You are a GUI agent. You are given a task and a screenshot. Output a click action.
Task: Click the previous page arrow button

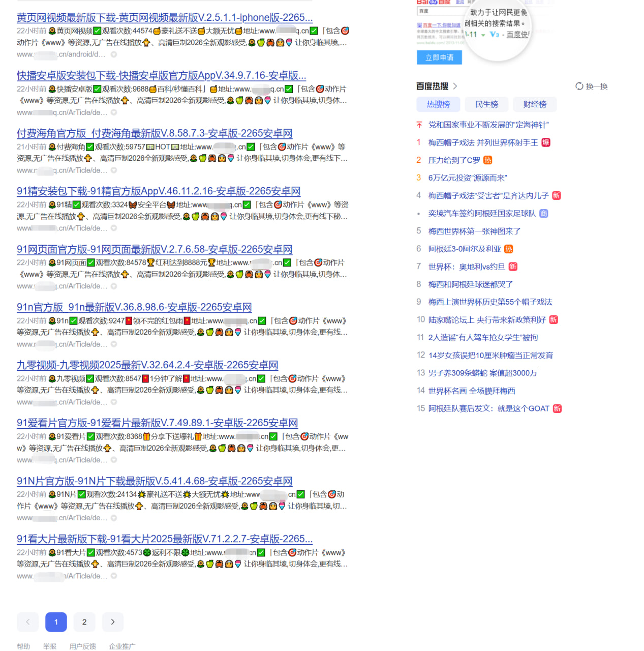27,622
